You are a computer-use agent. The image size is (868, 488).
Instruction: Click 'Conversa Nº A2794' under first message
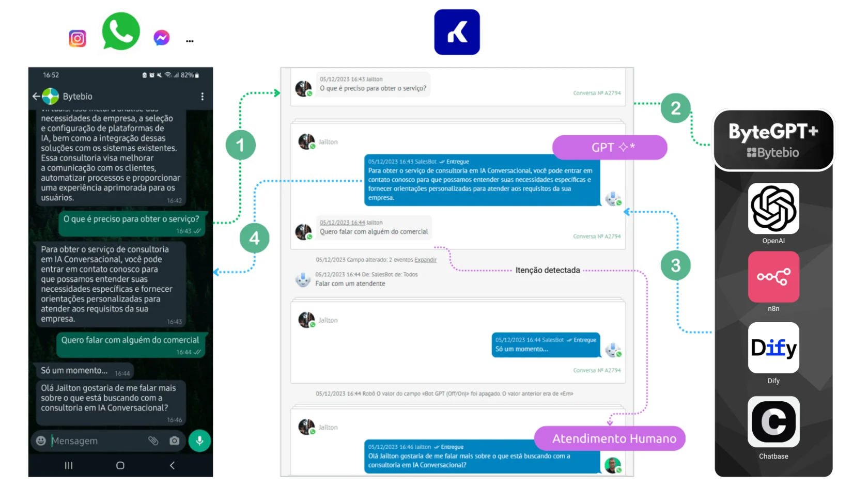coord(597,93)
